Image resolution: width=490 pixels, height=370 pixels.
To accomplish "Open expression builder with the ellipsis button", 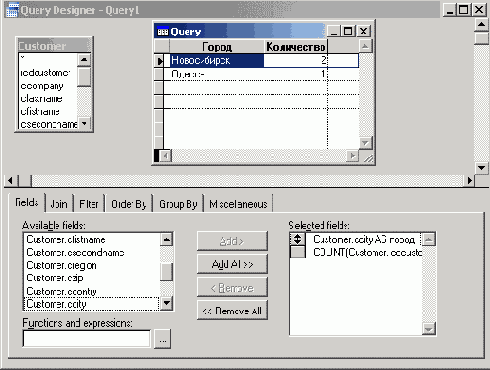I will [x=163, y=339].
